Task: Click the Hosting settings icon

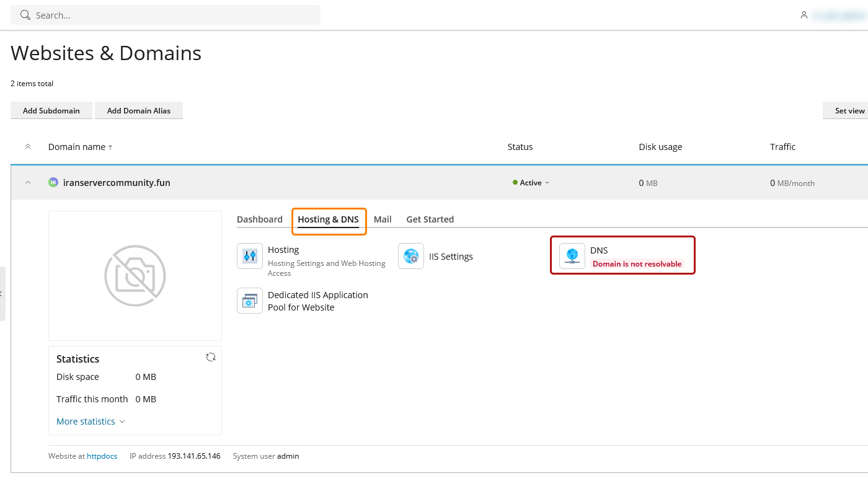Action: 250,256
